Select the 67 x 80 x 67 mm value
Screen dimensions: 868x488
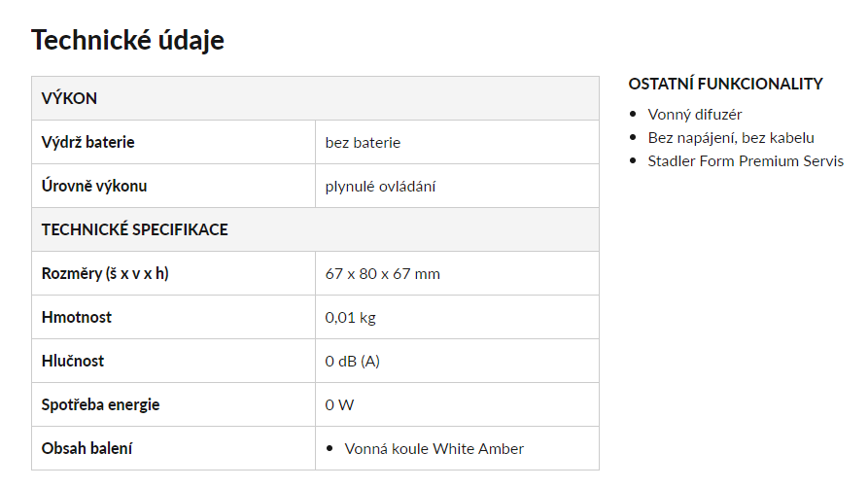383,274
